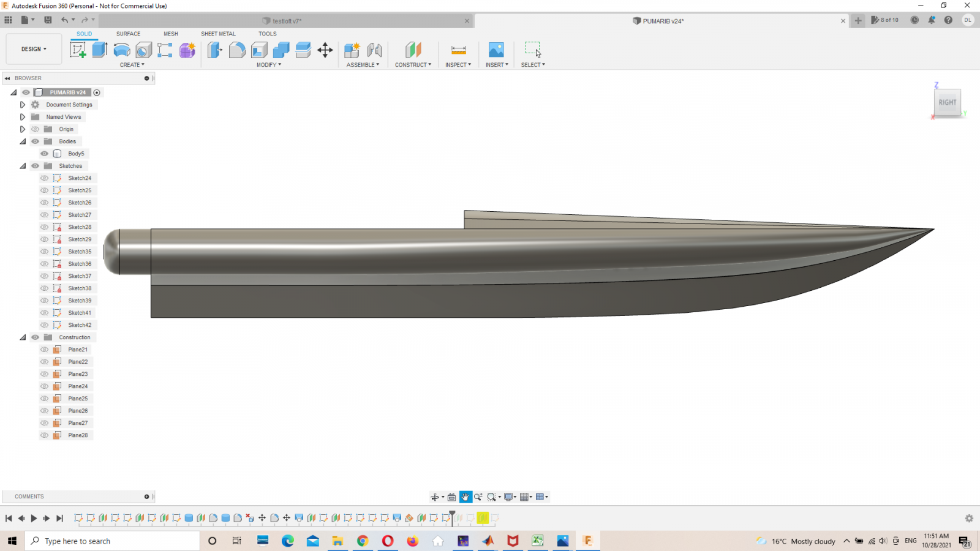Toggle visibility of Plane21
The height and width of the screenshot is (551, 980).
(x=44, y=350)
